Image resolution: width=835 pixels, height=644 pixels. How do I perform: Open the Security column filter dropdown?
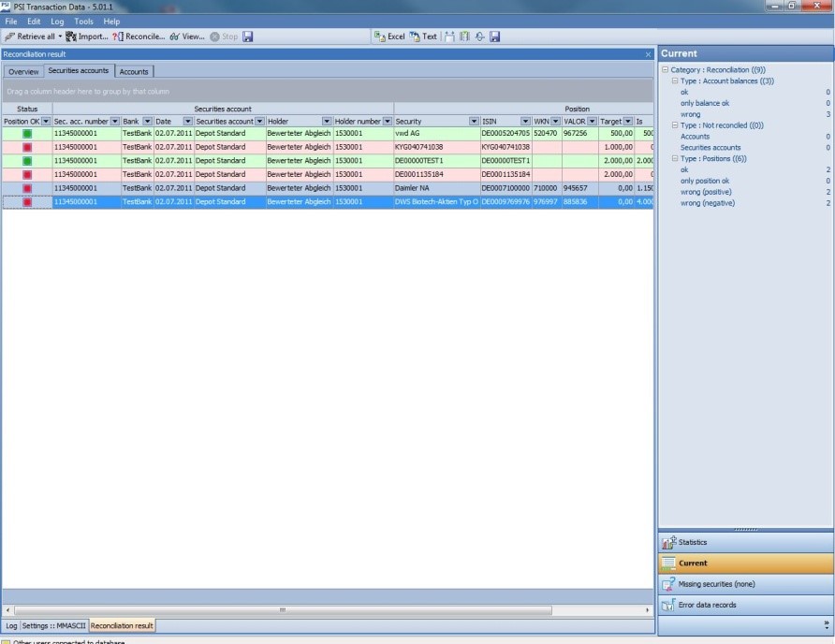click(474, 122)
